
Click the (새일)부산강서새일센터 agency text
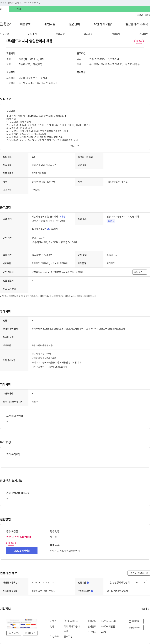(x=118, y=582)
